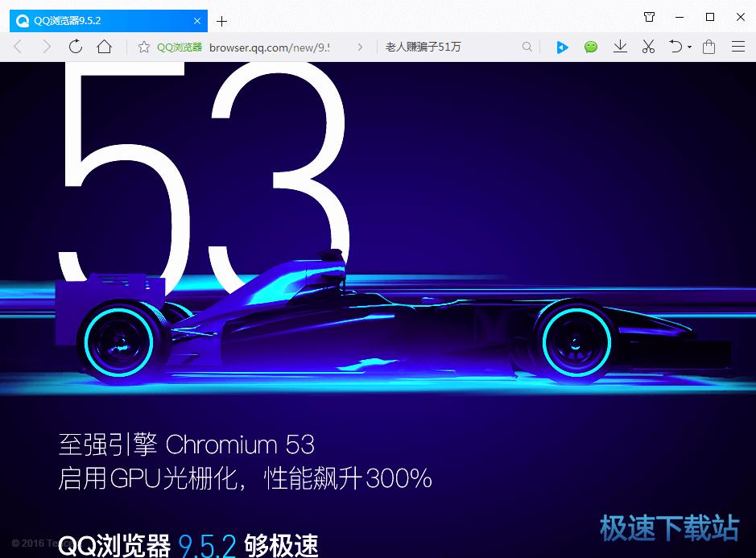Expand the URL with the chevron arrow
Viewport: 756px width, 558px height.
[x=360, y=46]
